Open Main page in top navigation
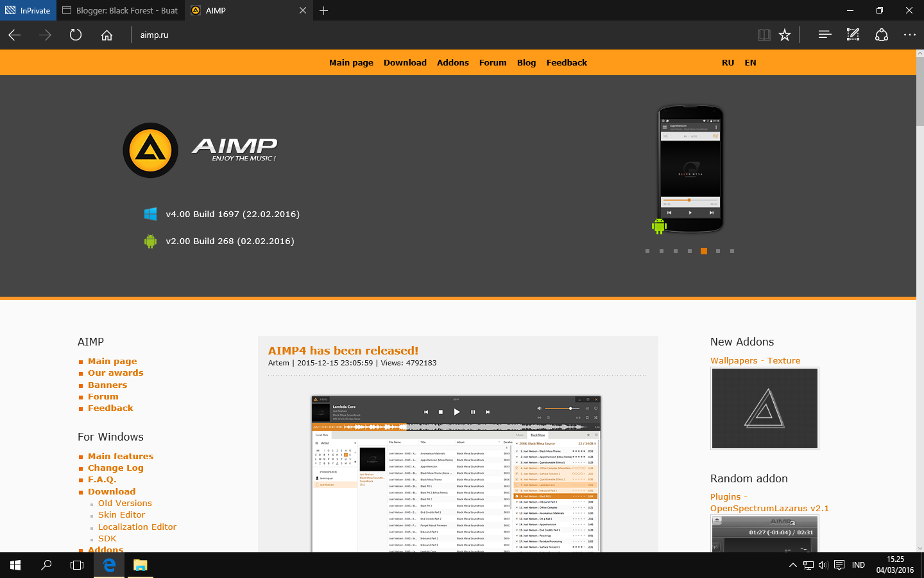Viewport: 924px width, 578px height. [x=351, y=62]
